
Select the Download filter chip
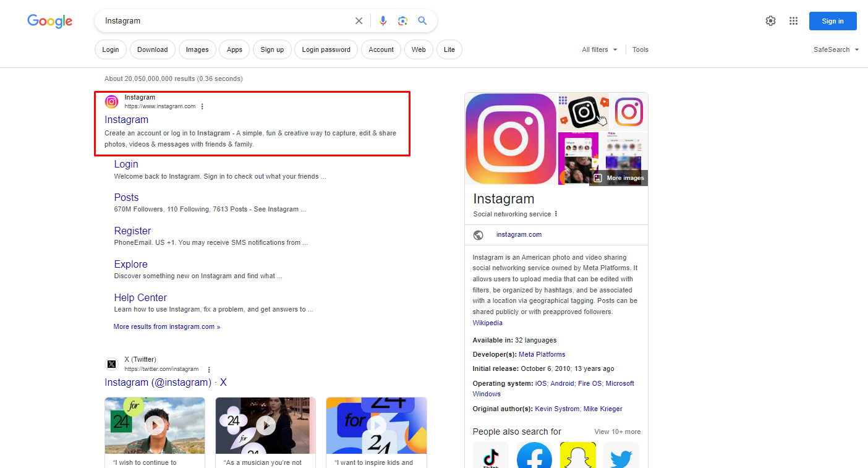click(153, 49)
